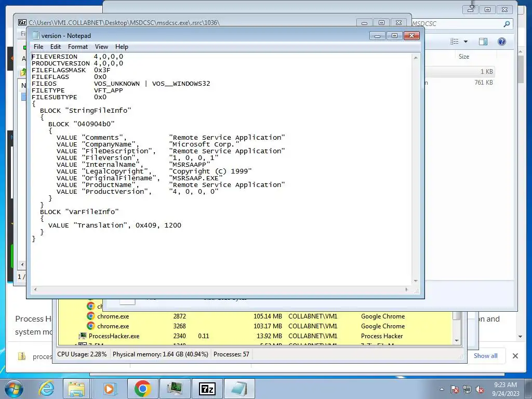Click Chrome icon of PID 2872 row

tap(90, 316)
